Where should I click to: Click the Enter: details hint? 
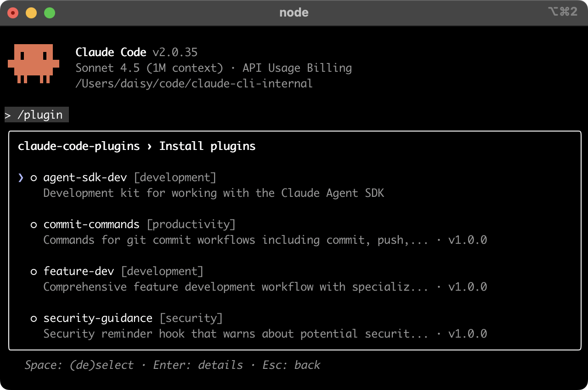[198, 365]
